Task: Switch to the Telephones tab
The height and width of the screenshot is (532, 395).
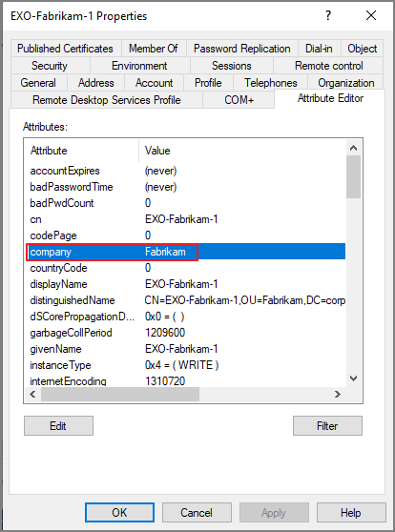Action: pyautogui.click(x=271, y=83)
